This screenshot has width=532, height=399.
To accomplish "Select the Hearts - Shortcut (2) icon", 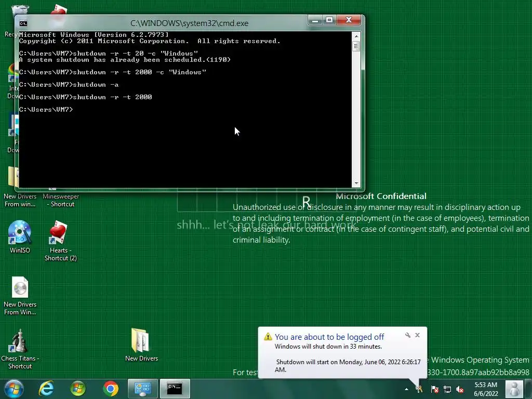I will tap(60, 241).
